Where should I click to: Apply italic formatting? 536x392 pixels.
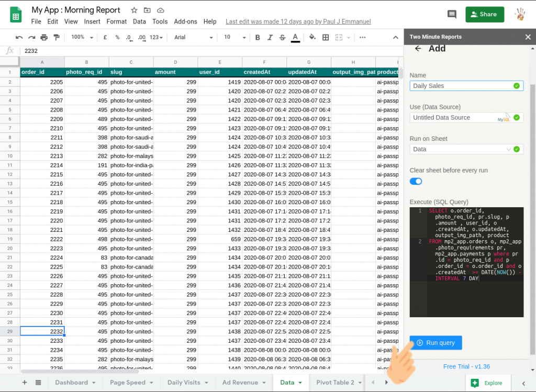click(270, 37)
